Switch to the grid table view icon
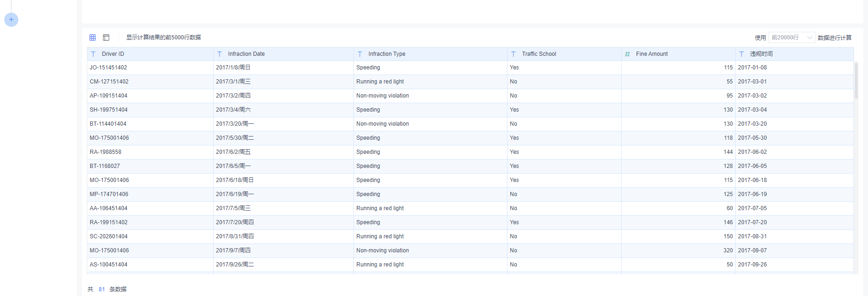The image size is (868, 296). tap(92, 38)
